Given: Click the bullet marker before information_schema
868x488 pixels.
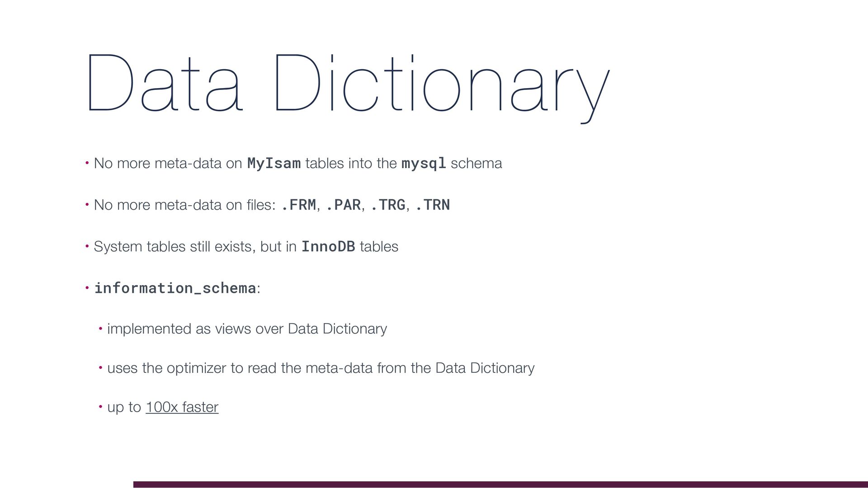Looking at the screenshot, I should [x=87, y=288].
